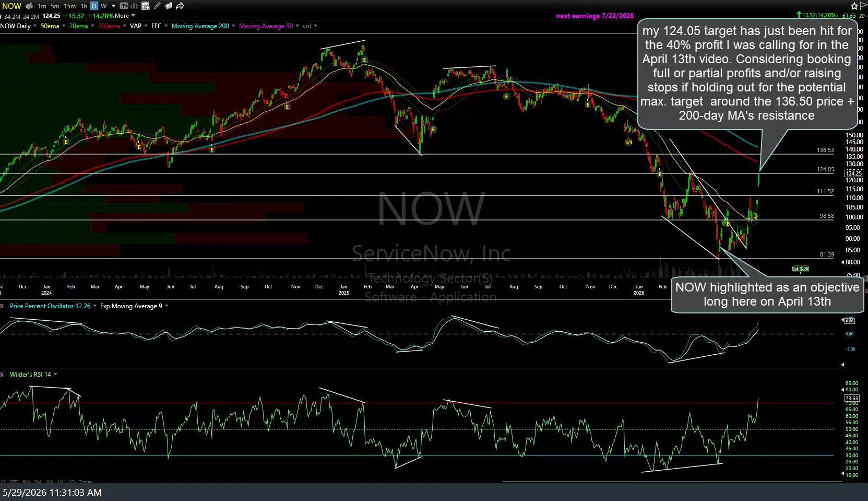Screen dimensions: 868x501
Task: Expand the More quote details dropdown
Action: click(x=125, y=16)
